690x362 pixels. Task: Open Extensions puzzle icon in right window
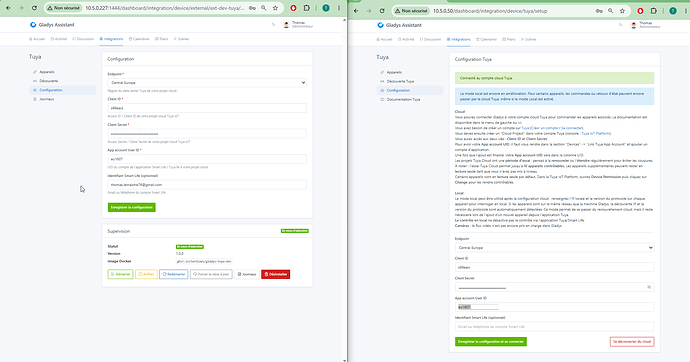653,11
